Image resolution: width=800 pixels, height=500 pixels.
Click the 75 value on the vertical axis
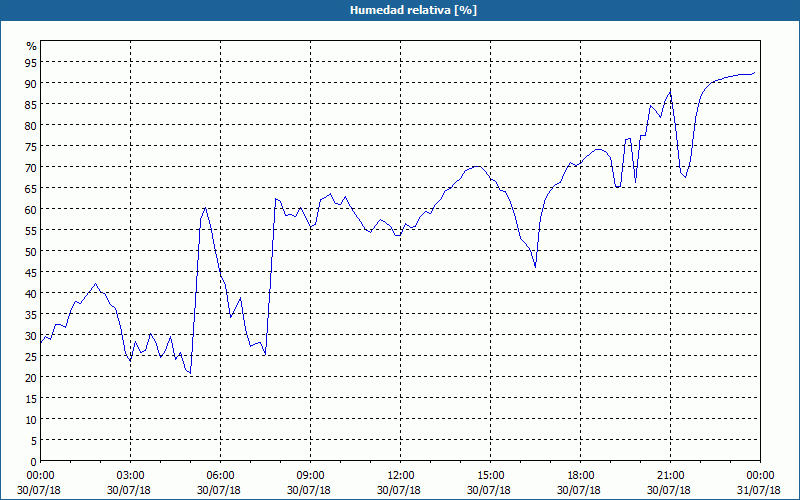point(31,146)
